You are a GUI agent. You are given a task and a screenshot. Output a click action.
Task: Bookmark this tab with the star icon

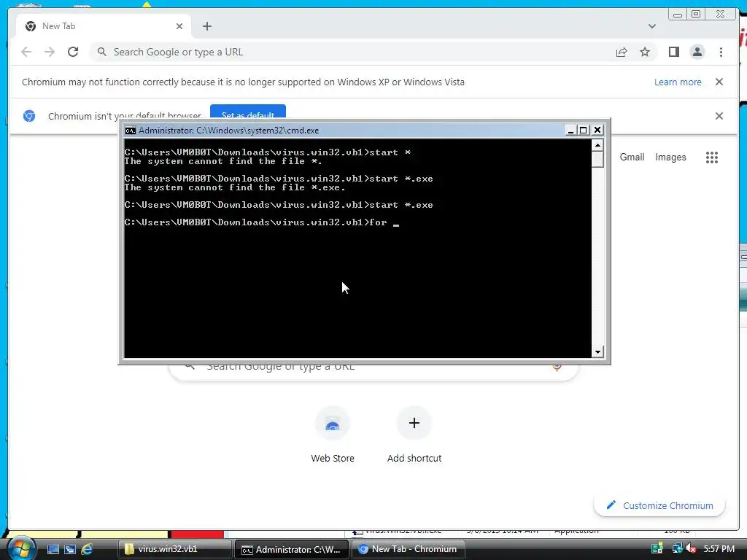(x=645, y=52)
